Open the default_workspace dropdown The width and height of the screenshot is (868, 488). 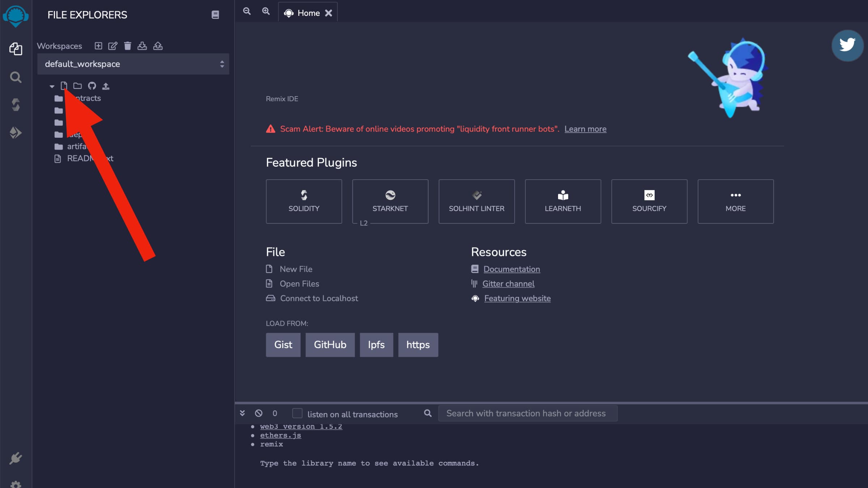pyautogui.click(x=133, y=64)
